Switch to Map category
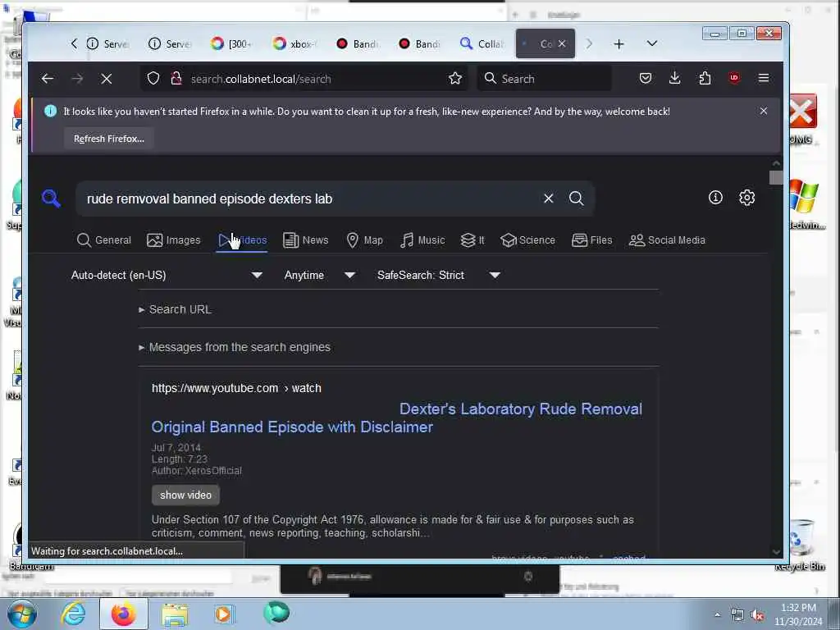 364,240
